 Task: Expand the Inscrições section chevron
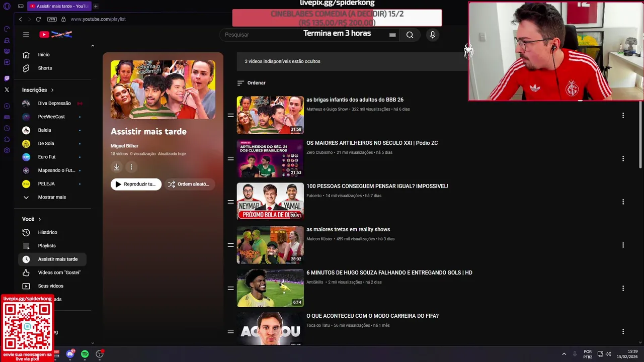coord(52,90)
